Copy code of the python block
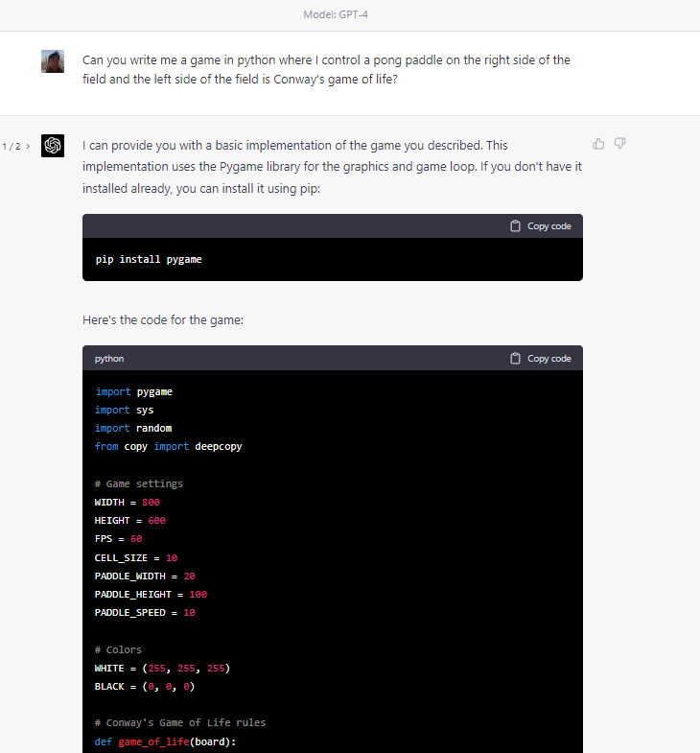700x753 pixels. (541, 359)
